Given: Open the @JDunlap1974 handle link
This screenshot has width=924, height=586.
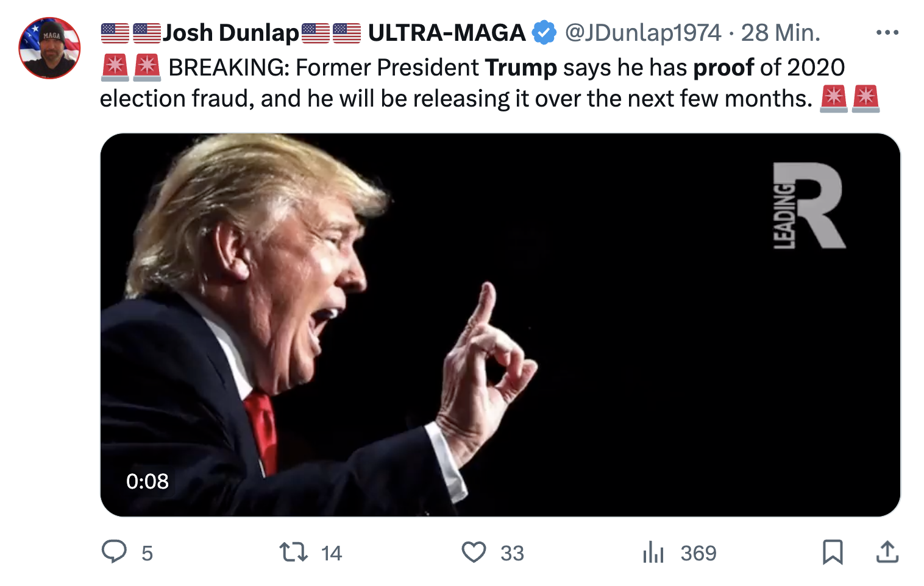Looking at the screenshot, I should click(643, 33).
